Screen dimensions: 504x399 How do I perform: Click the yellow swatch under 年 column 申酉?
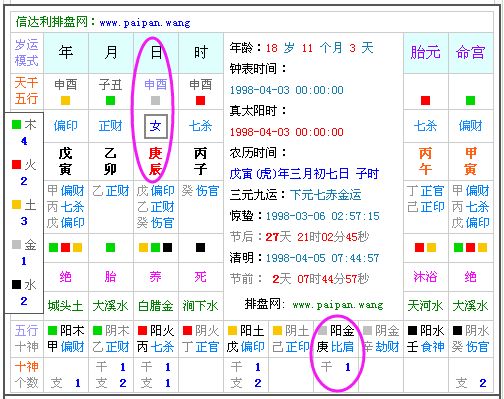65,100
